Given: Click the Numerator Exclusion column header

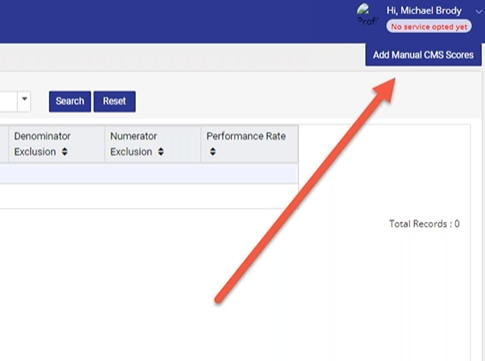Looking at the screenshot, I should (x=153, y=144).
